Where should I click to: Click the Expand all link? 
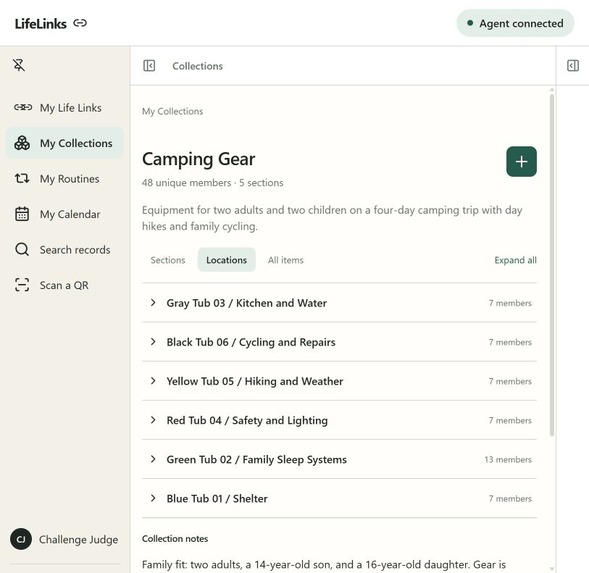[x=515, y=260]
